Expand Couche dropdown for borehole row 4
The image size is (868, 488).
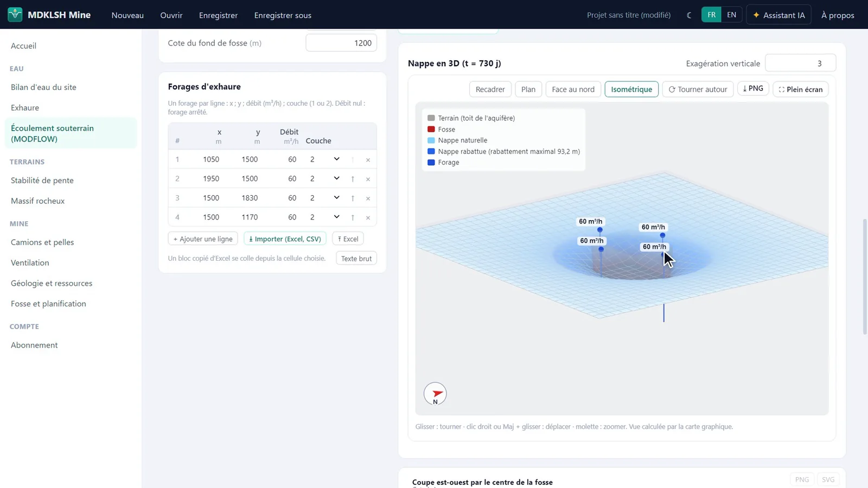[x=324, y=217]
